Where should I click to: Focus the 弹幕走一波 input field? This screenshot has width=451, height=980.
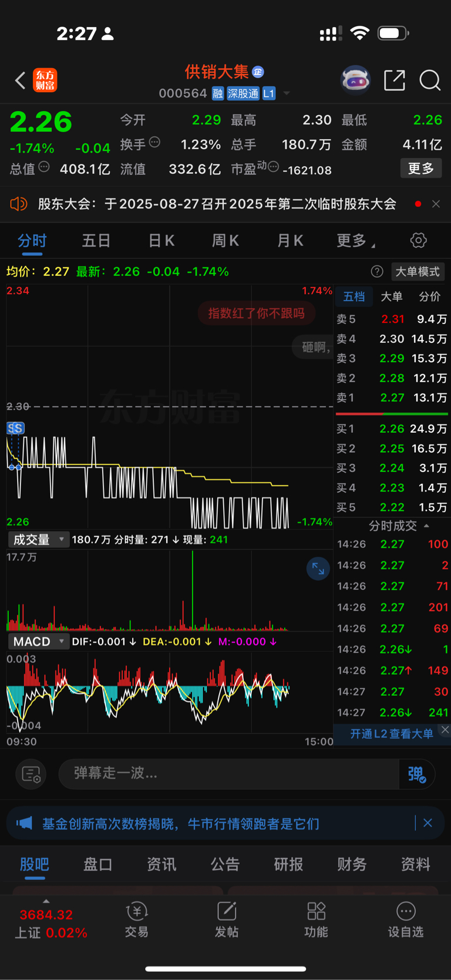coord(229,774)
